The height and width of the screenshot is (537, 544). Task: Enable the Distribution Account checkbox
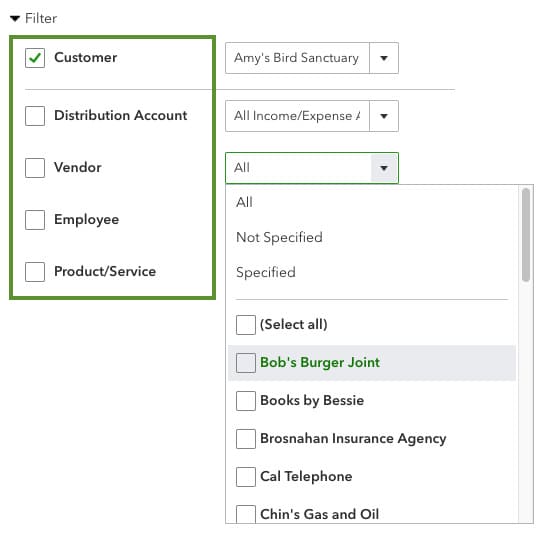coord(35,116)
